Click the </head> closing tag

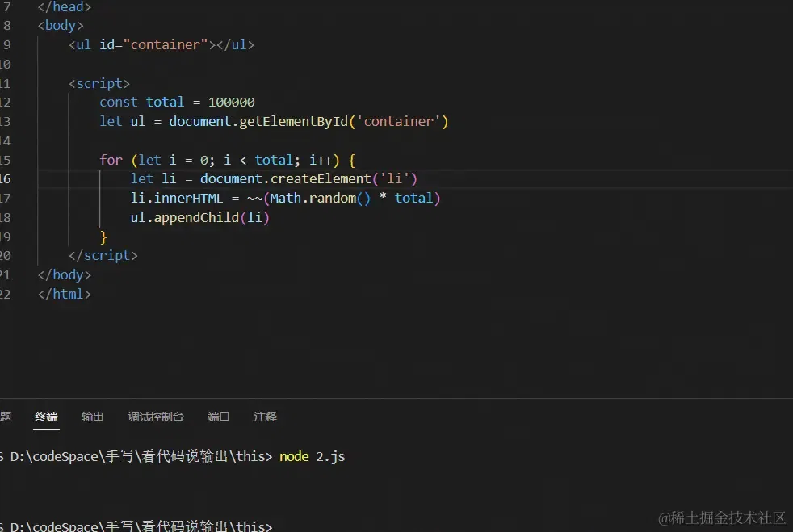point(65,6)
